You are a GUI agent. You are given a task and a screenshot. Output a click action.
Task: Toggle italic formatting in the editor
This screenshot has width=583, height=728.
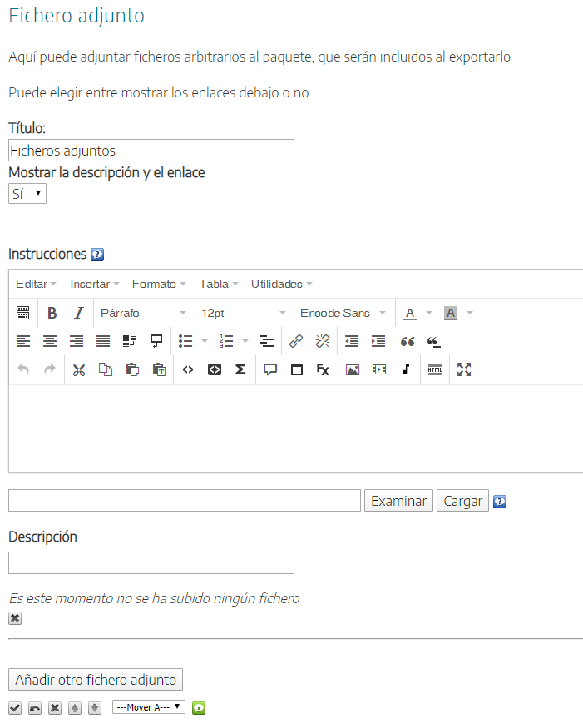click(78, 313)
